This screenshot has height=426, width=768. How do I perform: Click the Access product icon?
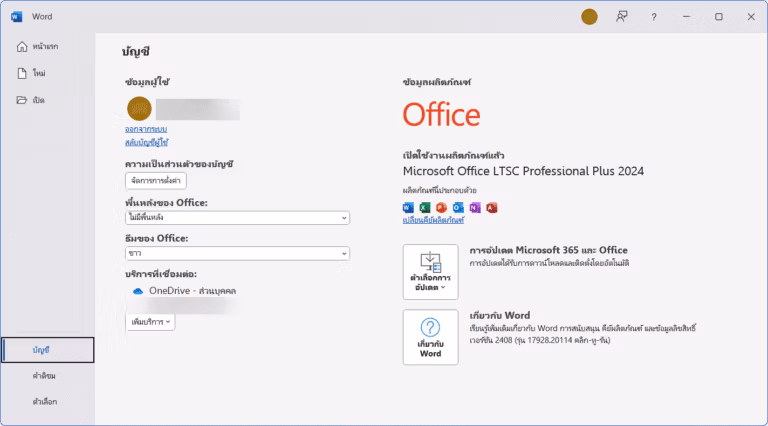pos(492,208)
